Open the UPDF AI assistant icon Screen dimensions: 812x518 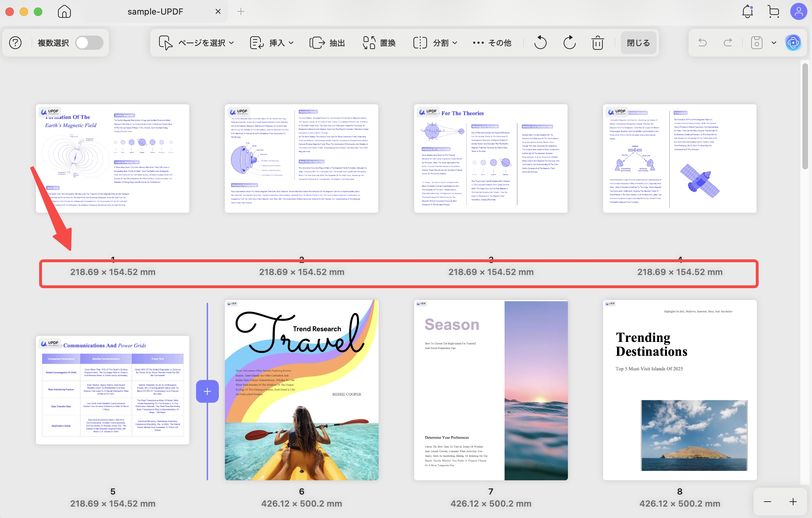793,43
